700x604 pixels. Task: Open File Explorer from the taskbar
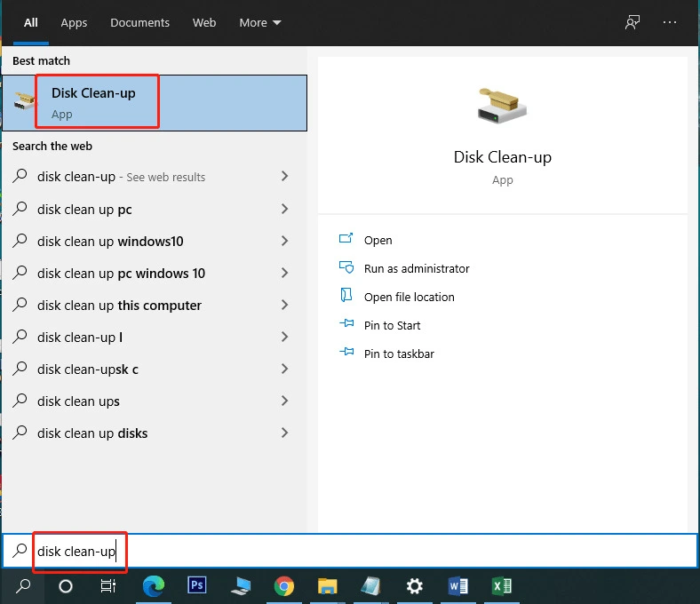pos(327,586)
